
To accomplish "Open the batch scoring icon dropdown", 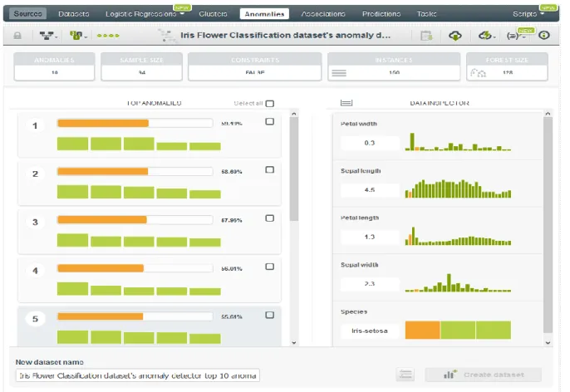I will [x=78, y=36].
